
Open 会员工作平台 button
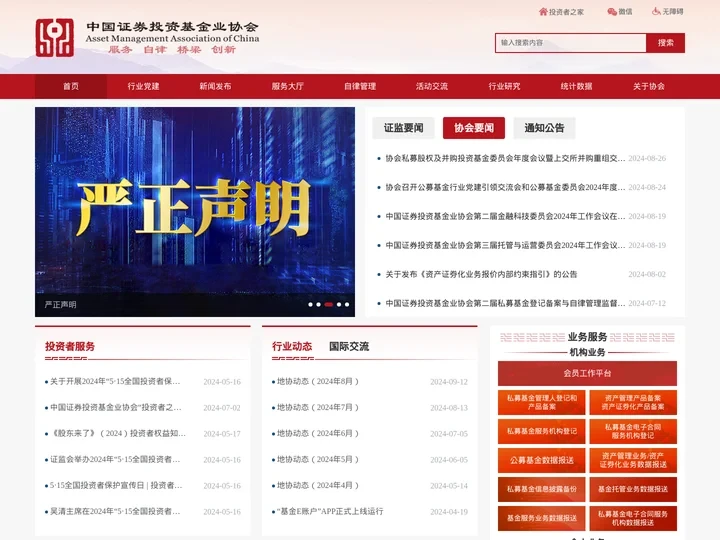[587, 373]
